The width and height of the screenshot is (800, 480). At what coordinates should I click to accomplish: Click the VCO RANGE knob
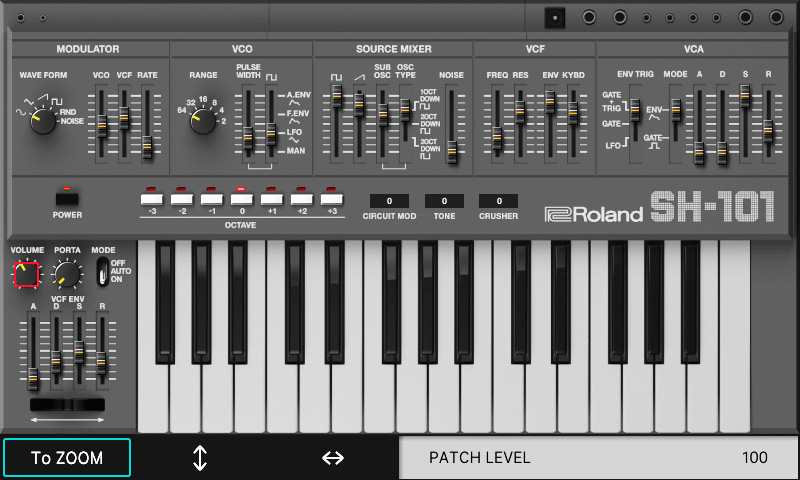pos(203,120)
